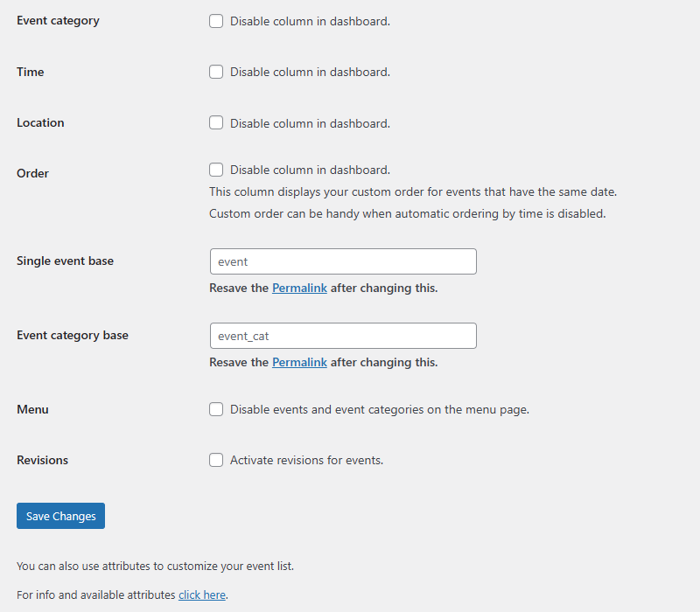Click 'Activate revisions for events' label
700x612 pixels.
click(x=307, y=461)
